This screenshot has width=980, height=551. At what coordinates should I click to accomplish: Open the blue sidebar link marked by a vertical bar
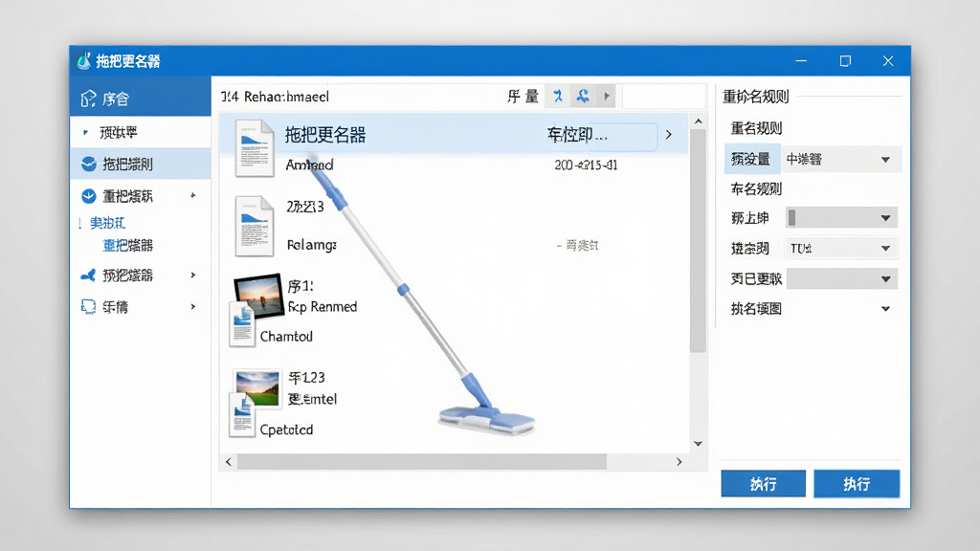coord(107,223)
